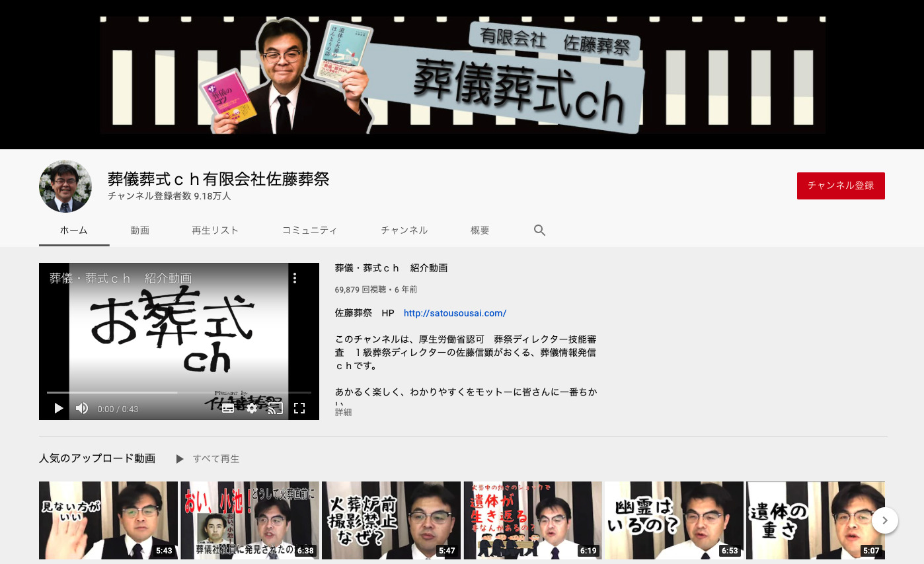Play the channel intro video
The image size is (924, 564).
coord(58,409)
